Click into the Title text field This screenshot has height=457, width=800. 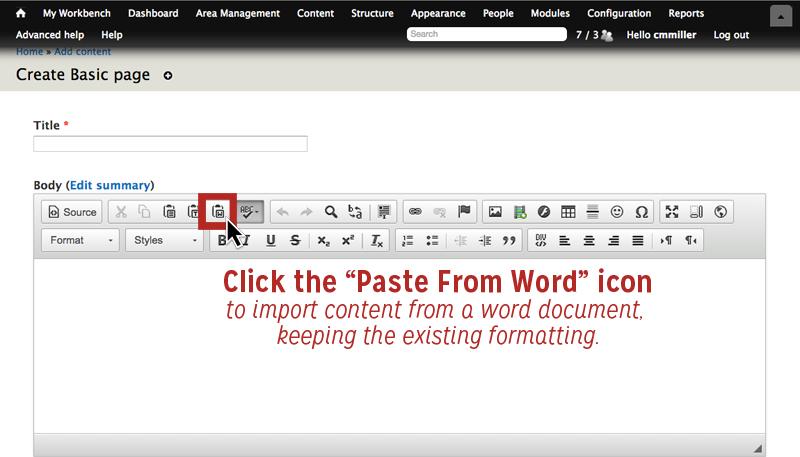(x=170, y=144)
